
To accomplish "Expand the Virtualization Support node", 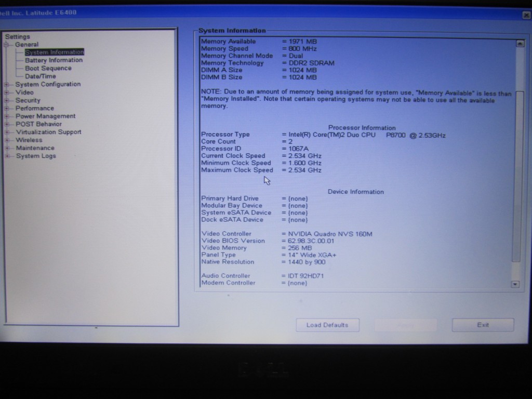I will pos(7,132).
